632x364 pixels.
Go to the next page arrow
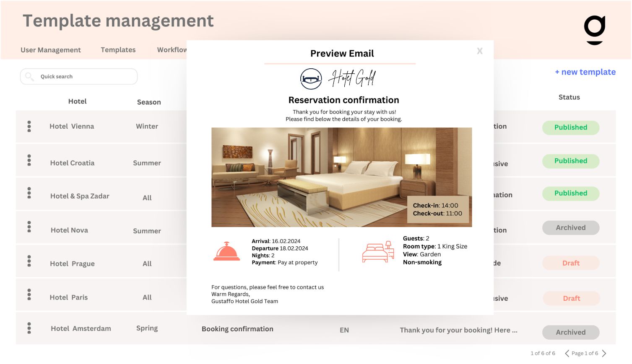(x=604, y=353)
